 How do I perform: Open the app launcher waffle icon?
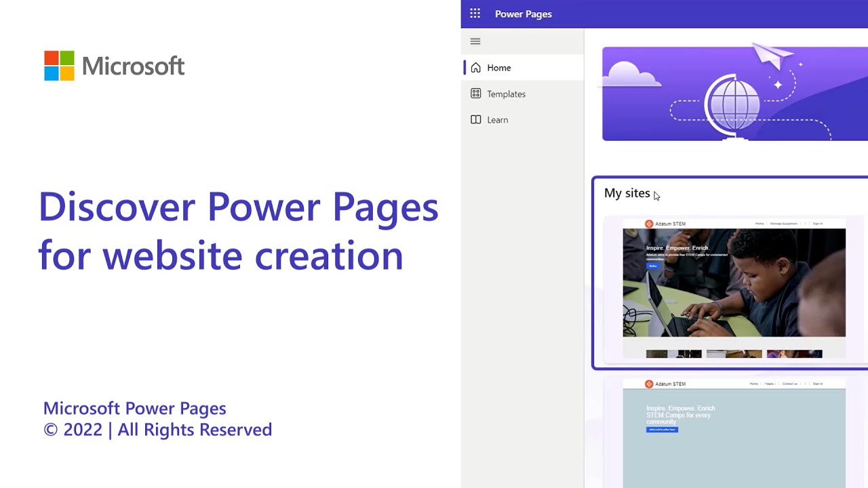pos(475,14)
